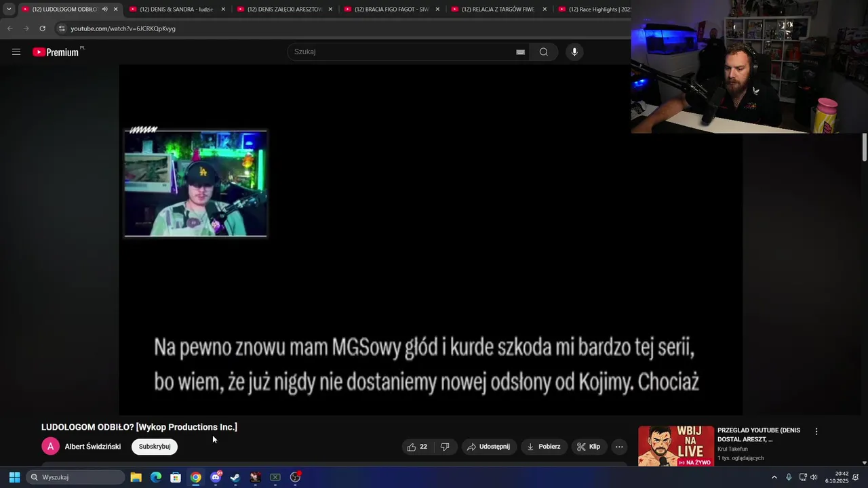Expand the browser tab search dropdown
The width and height of the screenshot is (868, 488).
(x=9, y=9)
